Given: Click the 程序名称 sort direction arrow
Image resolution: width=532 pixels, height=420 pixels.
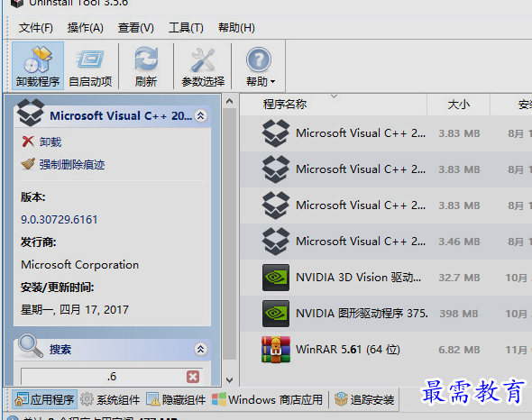Looking at the screenshot, I should 335,96.
